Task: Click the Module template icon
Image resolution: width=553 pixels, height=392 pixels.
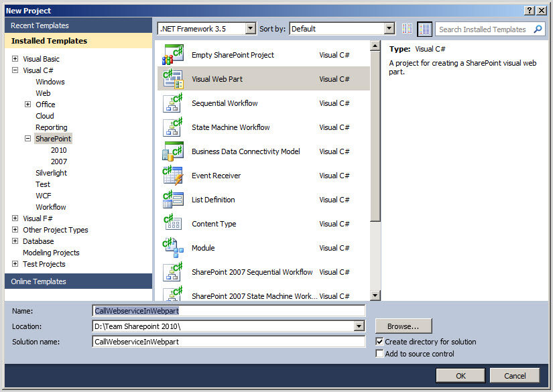Action: tap(172, 248)
